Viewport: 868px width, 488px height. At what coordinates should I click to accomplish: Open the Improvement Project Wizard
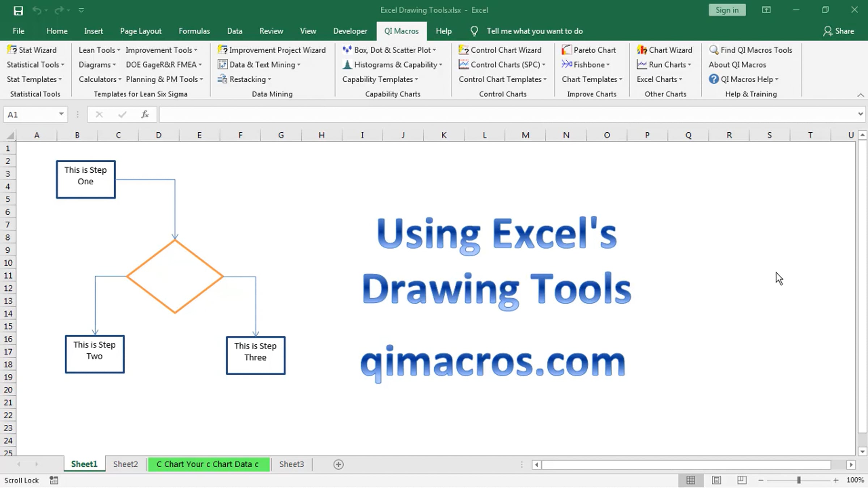pyautogui.click(x=272, y=50)
